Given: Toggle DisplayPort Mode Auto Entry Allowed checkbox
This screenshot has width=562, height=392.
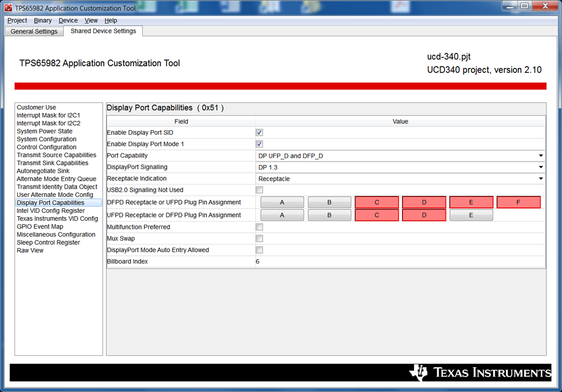Looking at the screenshot, I should 260,250.
